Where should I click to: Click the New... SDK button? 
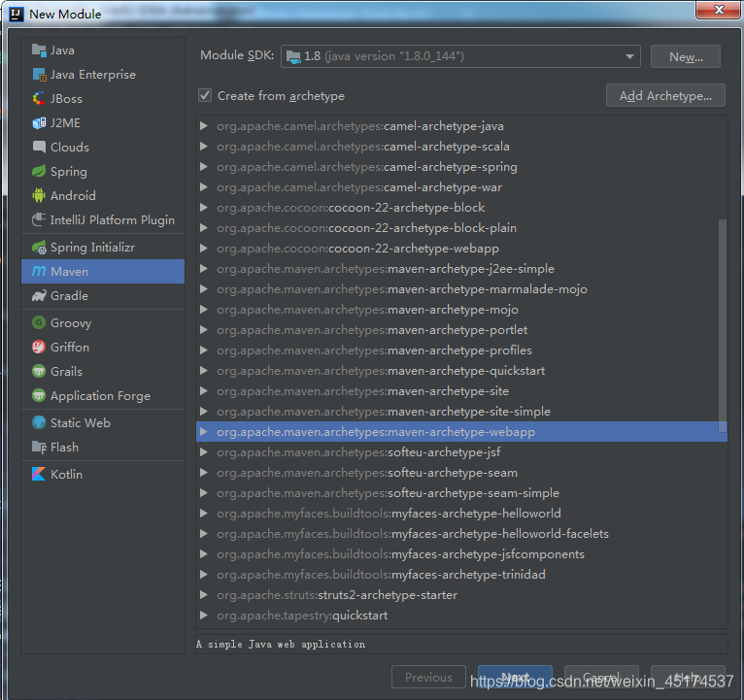coord(686,57)
